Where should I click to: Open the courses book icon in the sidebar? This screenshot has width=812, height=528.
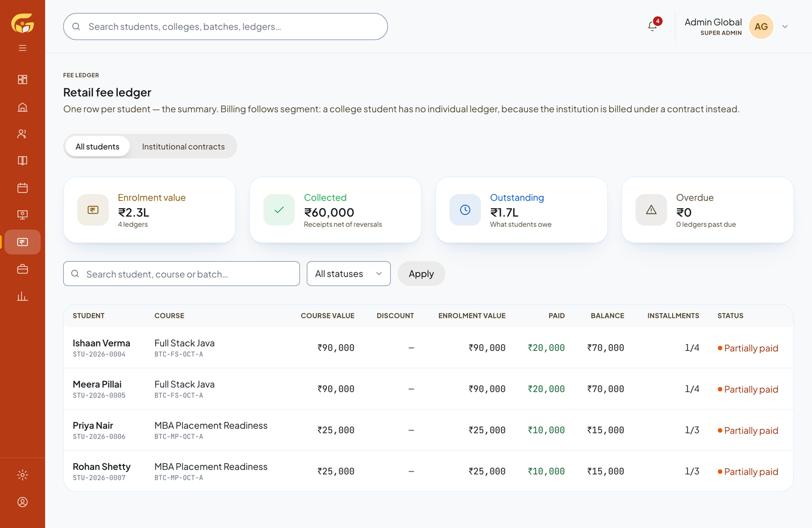point(23,161)
